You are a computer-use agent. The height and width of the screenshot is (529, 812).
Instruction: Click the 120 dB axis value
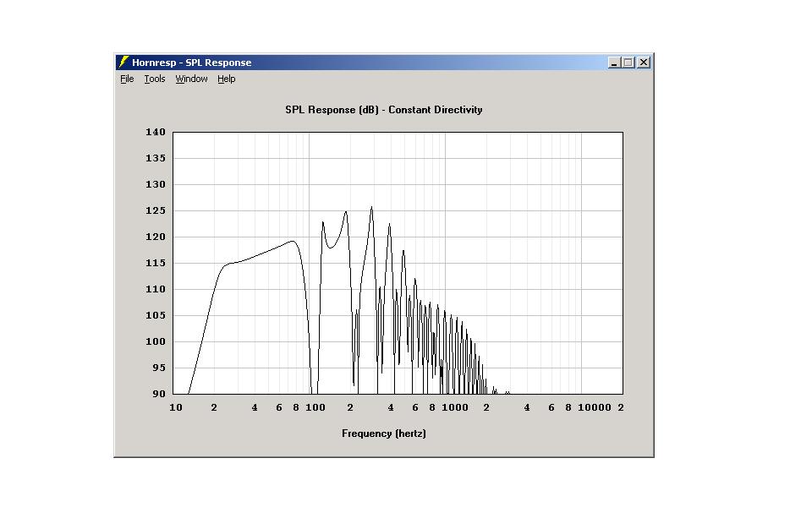pyautogui.click(x=156, y=237)
